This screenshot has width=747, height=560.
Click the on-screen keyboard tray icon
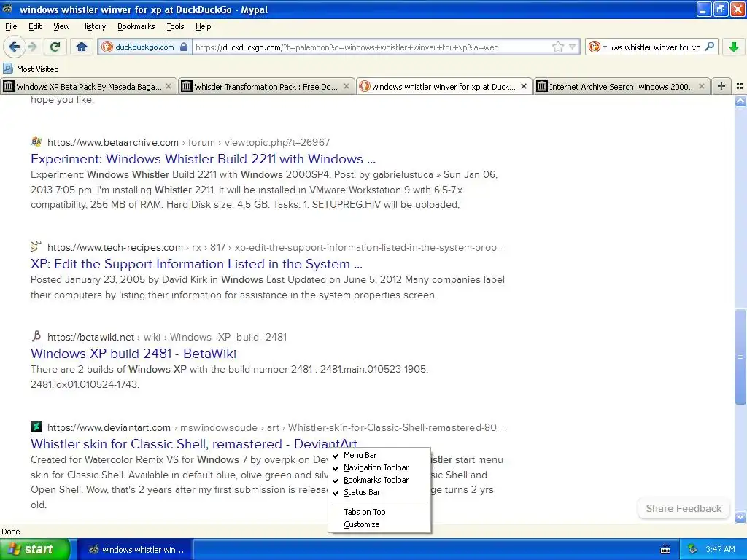pyautogui.click(x=665, y=550)
